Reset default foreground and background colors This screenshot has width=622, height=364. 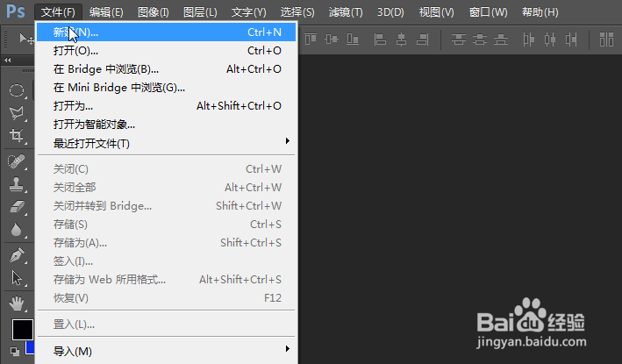point(15,351)
